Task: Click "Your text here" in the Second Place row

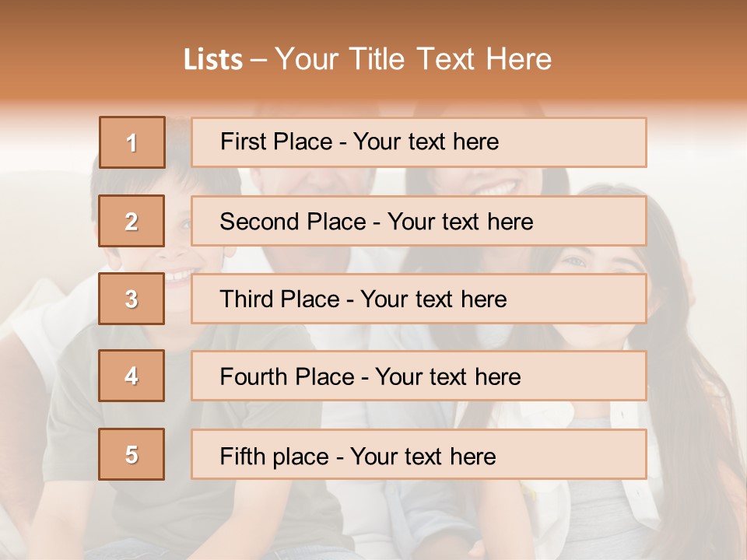Action: [460, 222]
